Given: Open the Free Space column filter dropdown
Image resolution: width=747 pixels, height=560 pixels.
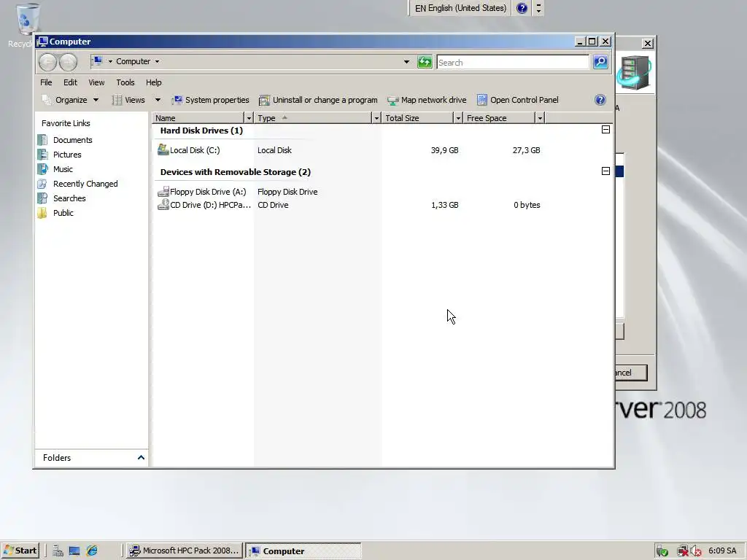Looking at the screenshot, I should (x=540, y=118).
